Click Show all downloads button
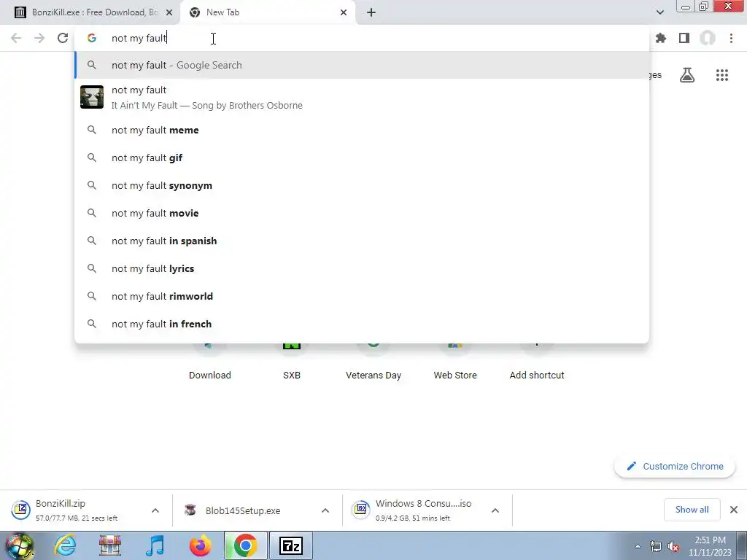747x560 pixels. pos(692,510)
